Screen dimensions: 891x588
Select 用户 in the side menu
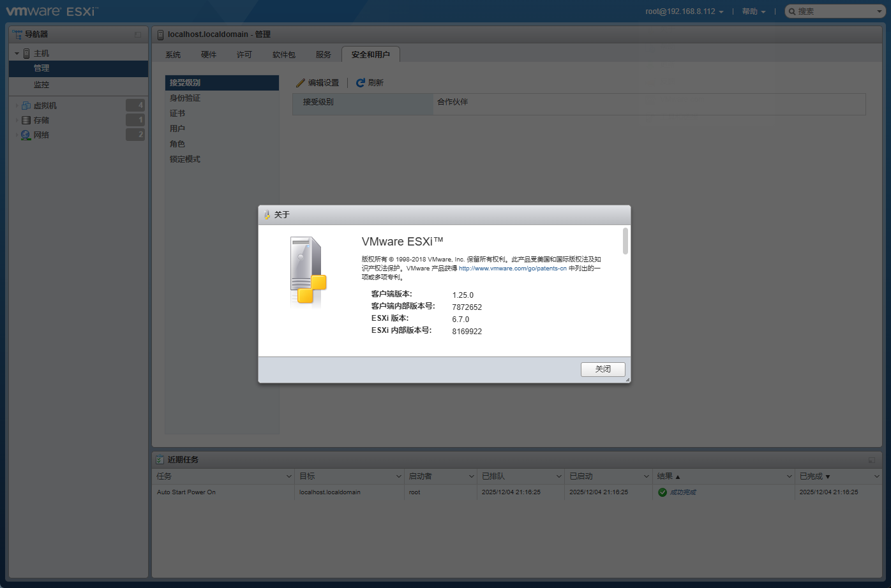tap(222, 129)
